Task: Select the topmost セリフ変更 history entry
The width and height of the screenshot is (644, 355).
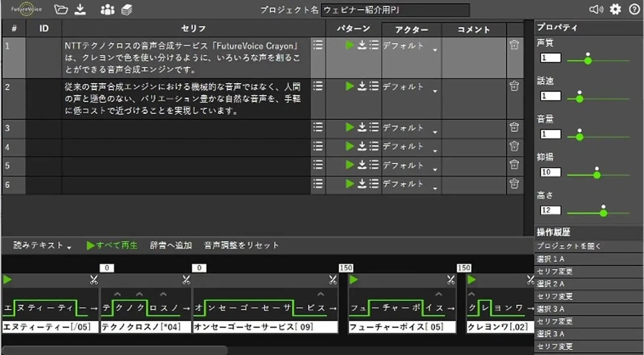Action: point(588,271)
